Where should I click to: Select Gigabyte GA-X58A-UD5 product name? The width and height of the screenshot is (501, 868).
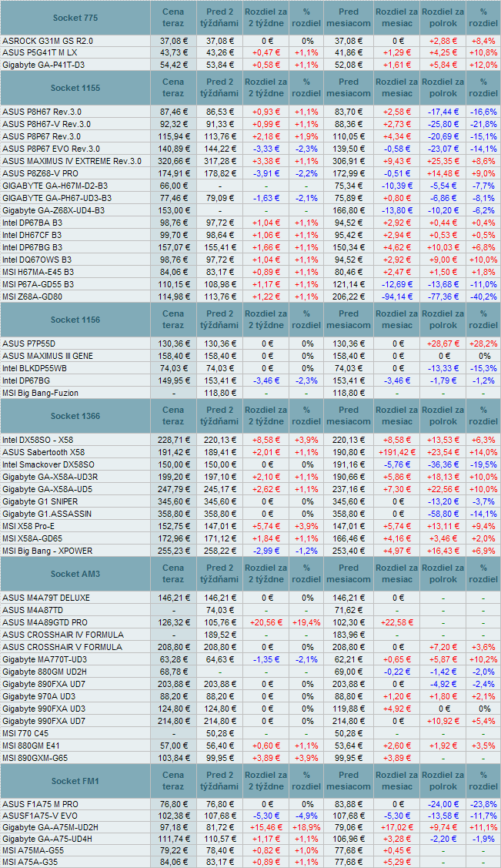point(47,489)
